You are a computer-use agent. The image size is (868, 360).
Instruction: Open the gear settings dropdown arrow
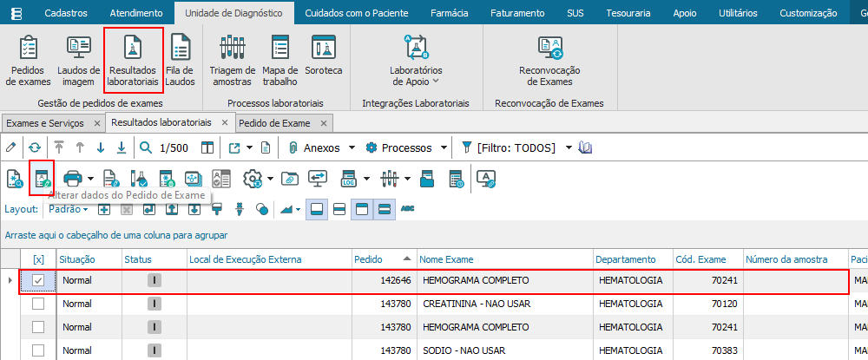[x=270, y=178]
